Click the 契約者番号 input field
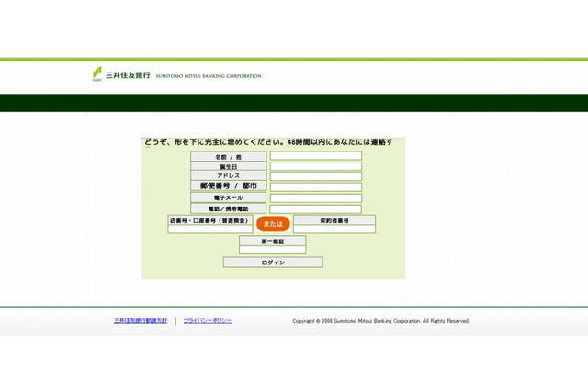This screenshot has width=588, height=391. (334, 229)
